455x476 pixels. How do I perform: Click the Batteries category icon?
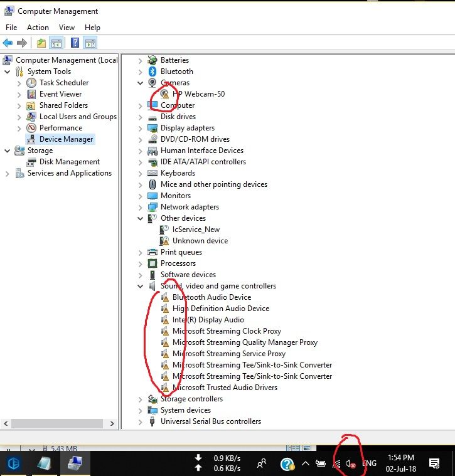(152, 60)
